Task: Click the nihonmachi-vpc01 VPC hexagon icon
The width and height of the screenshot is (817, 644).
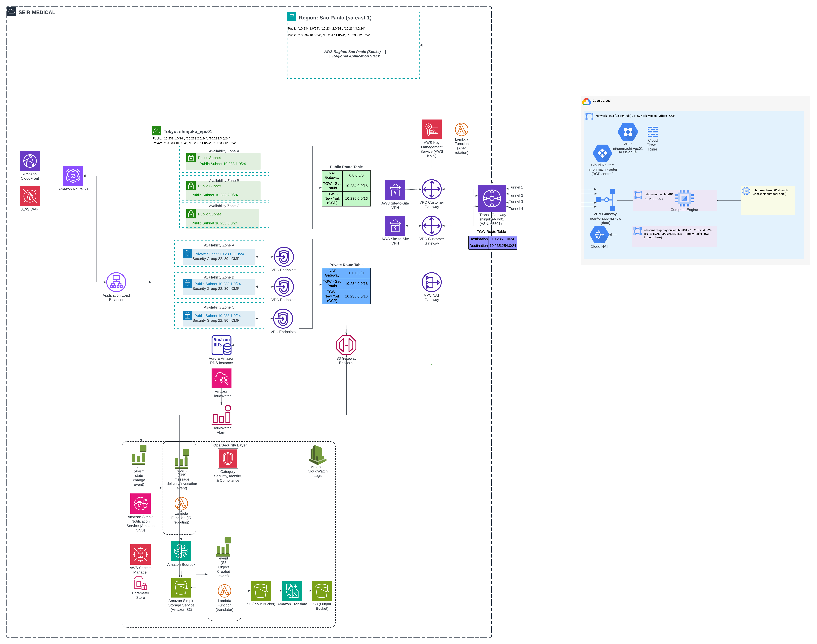Action: pos(628,132)
